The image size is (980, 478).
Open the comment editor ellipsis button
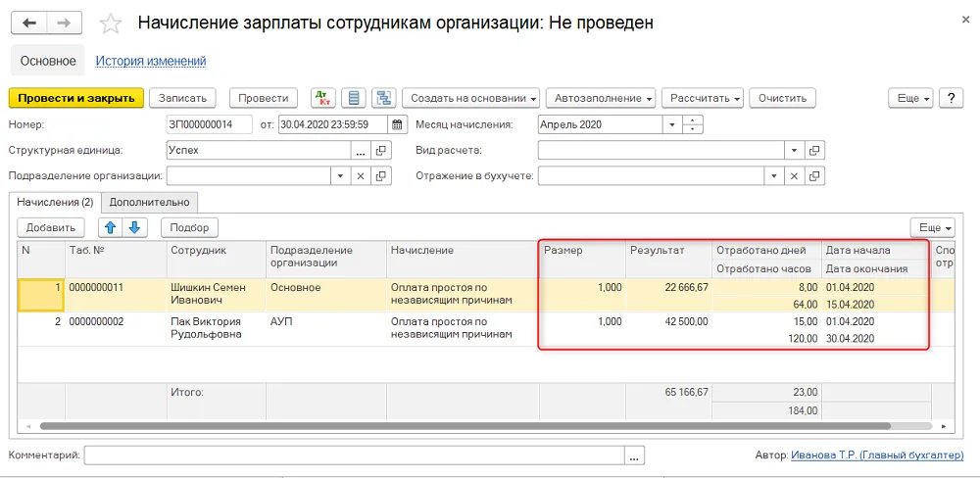[x=634, y=456]
